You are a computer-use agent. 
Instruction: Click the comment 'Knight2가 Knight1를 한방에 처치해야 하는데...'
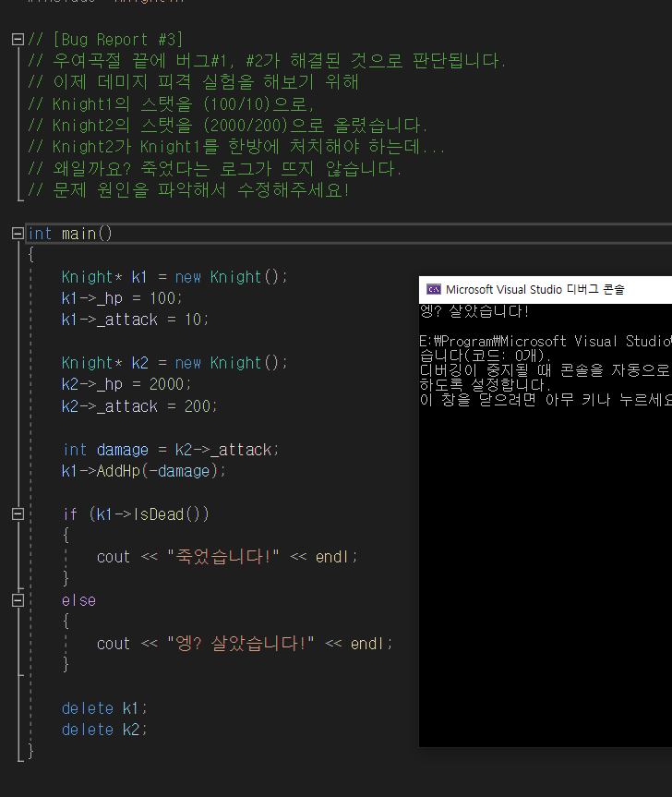tap(236, 148)
